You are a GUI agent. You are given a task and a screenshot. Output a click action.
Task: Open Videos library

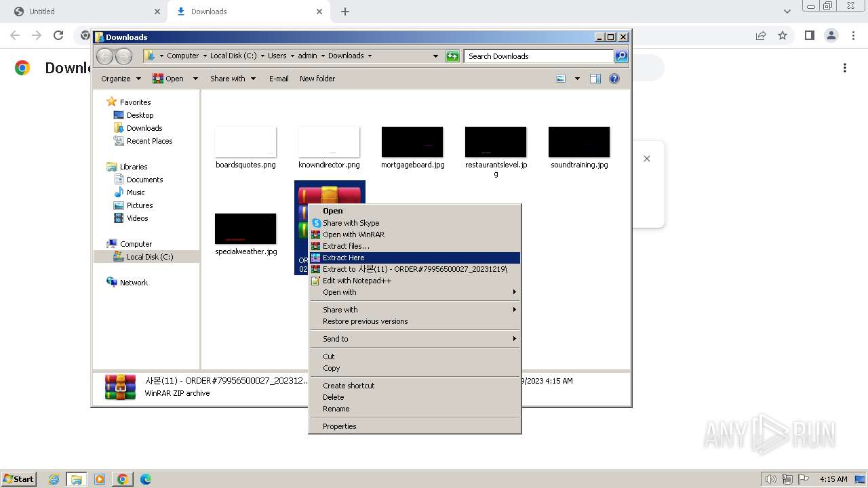pos(137,218)
